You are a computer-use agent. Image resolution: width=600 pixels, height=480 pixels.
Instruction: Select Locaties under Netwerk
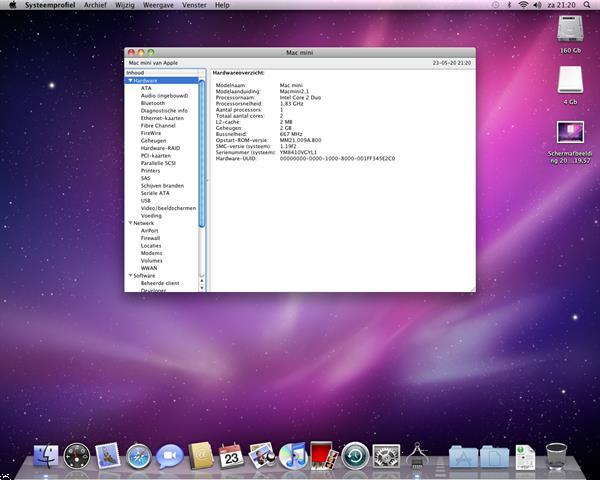click(151, 245)
